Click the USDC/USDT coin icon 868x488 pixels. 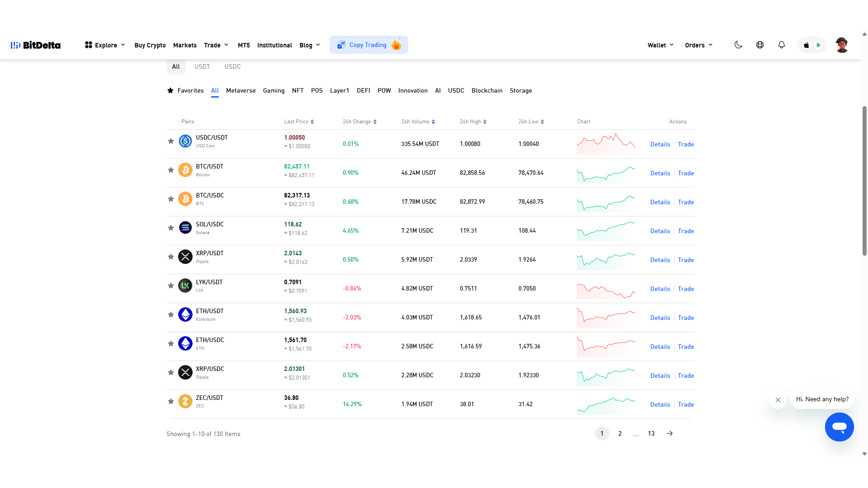[x=185, y=141]
